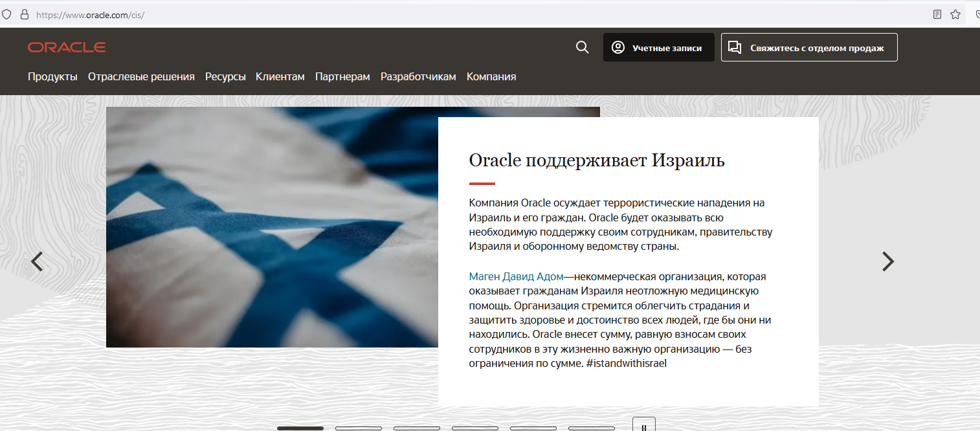980x431 pixels.
Task: Go to the previous carousel slide arrow
Action: [37, 261]
